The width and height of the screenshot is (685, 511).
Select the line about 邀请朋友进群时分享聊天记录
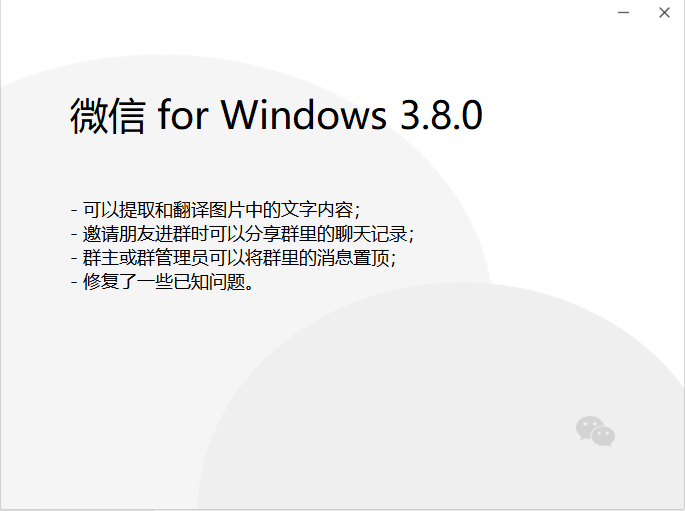click(242, 234)
